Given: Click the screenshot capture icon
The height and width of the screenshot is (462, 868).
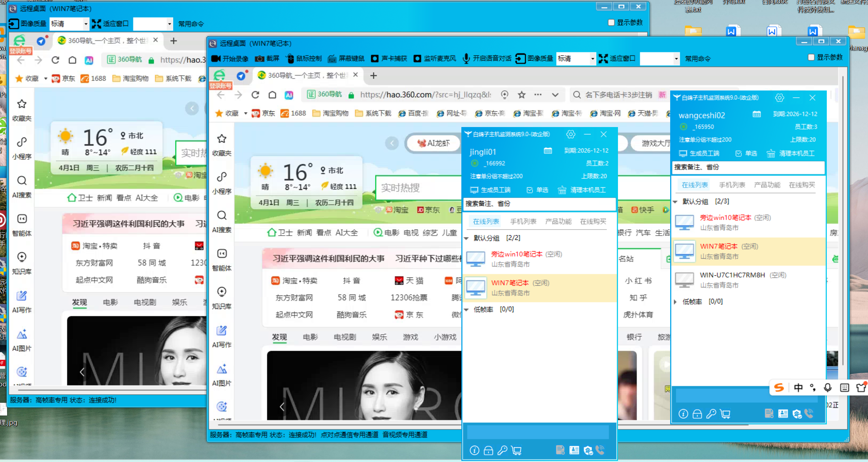Looking at the screenshot, I should [x=260, y=59].
